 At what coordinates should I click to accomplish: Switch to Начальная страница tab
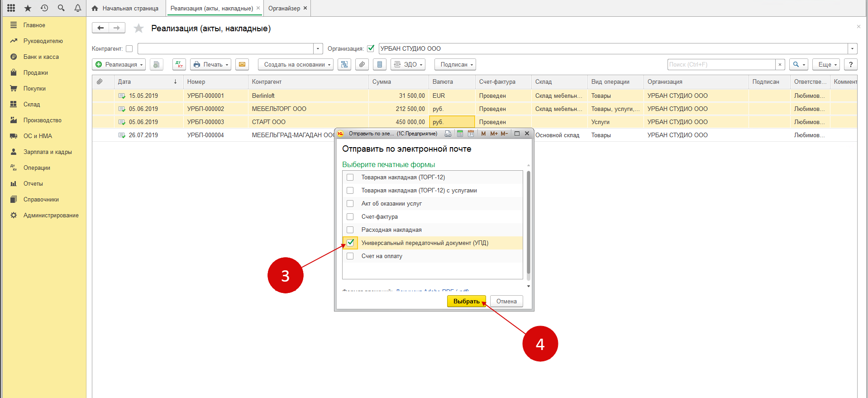click(125, 8)
